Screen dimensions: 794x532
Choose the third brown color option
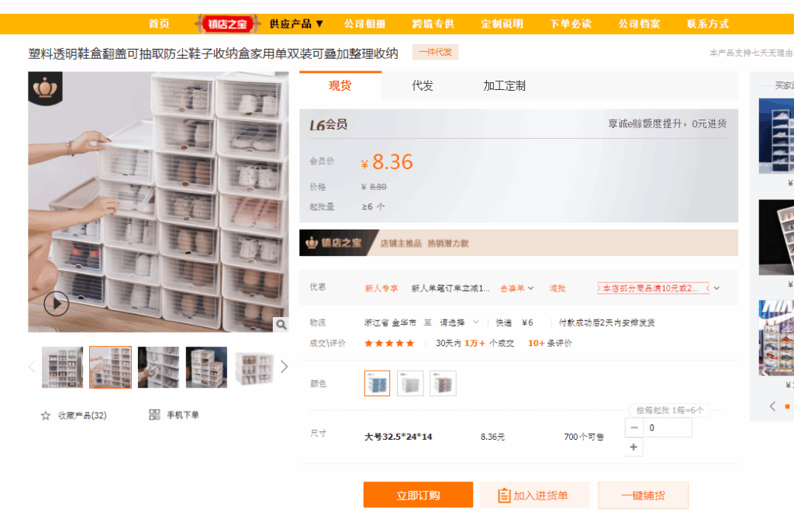click(x=443, y=383)
